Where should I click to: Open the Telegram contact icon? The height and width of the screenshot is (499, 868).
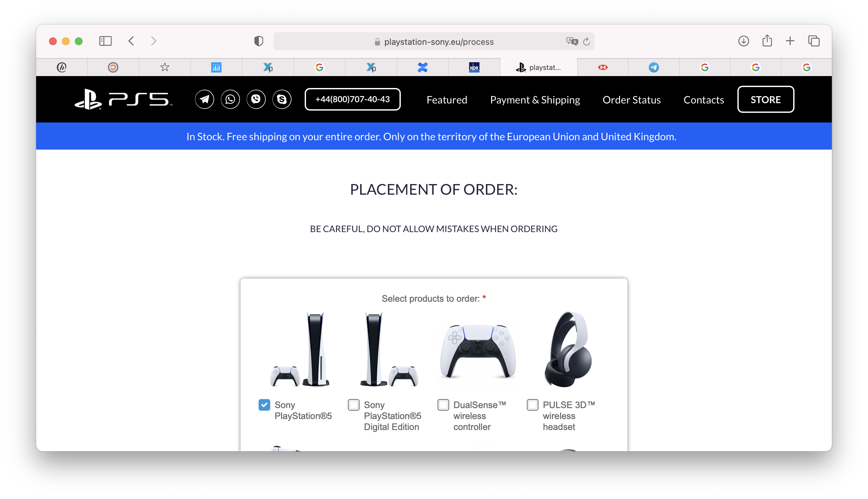coord(204,99)
